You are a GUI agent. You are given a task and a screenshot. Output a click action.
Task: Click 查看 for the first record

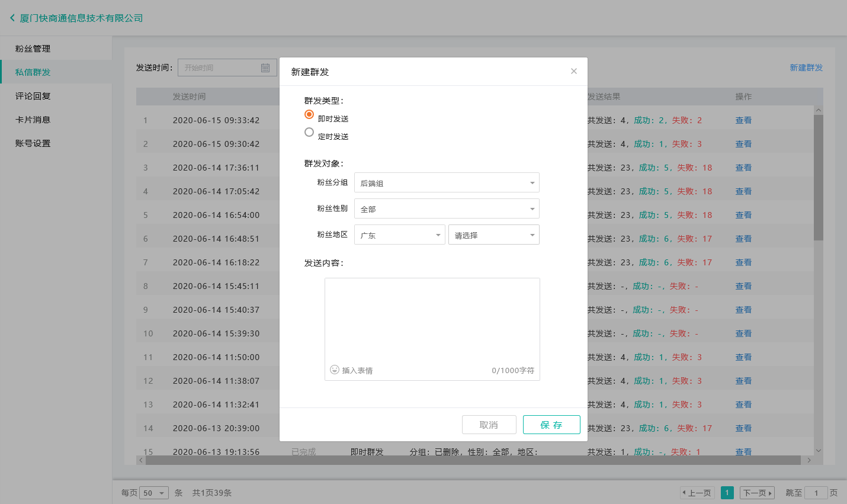(x=743, y=120)
